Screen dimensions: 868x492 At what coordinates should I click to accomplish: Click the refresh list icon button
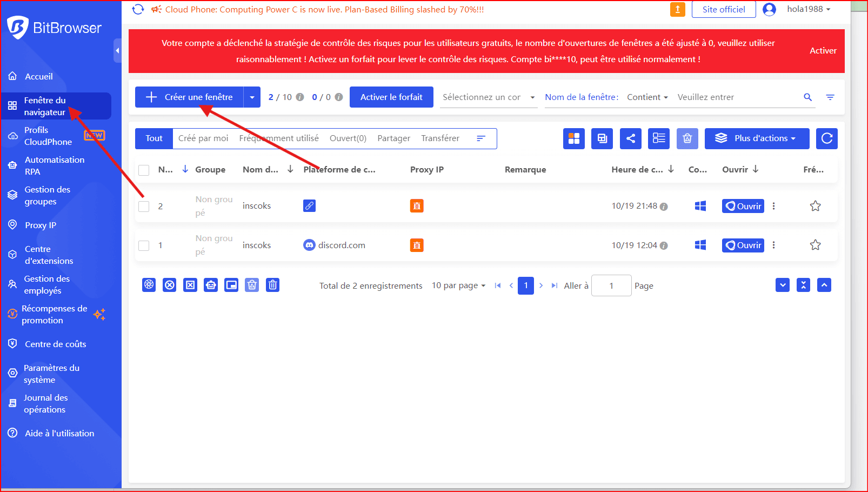(826, 138)
